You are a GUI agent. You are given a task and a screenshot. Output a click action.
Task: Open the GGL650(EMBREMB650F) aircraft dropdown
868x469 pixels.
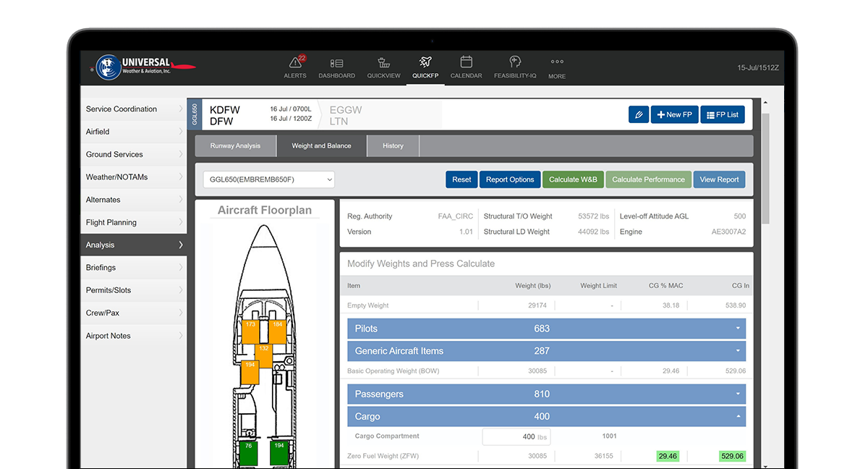pyautogui.click(x=268, y=179)
